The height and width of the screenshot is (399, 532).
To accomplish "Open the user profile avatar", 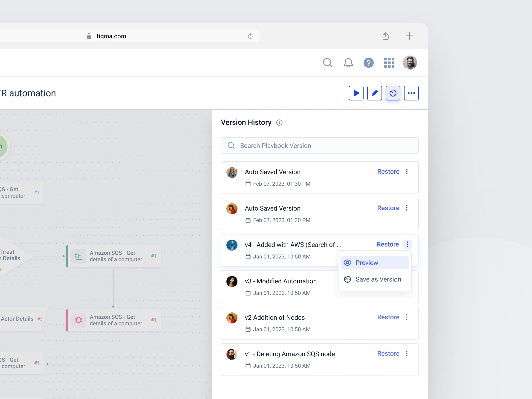I will click(410, 63).
